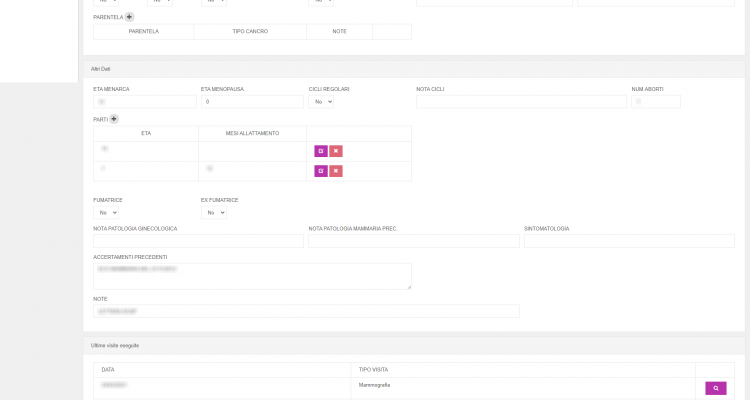Delete the first Parti row
Viewport: 750px width, 400px height.
point(336,151)
